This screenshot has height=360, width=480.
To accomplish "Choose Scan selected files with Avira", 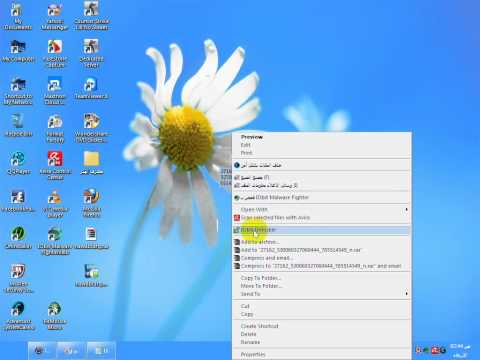I will [x=321, y=217].
